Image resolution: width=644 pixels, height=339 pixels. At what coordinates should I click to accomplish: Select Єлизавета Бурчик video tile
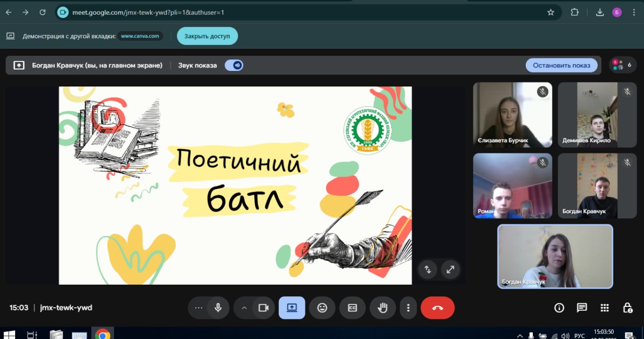tap(512, 115)
